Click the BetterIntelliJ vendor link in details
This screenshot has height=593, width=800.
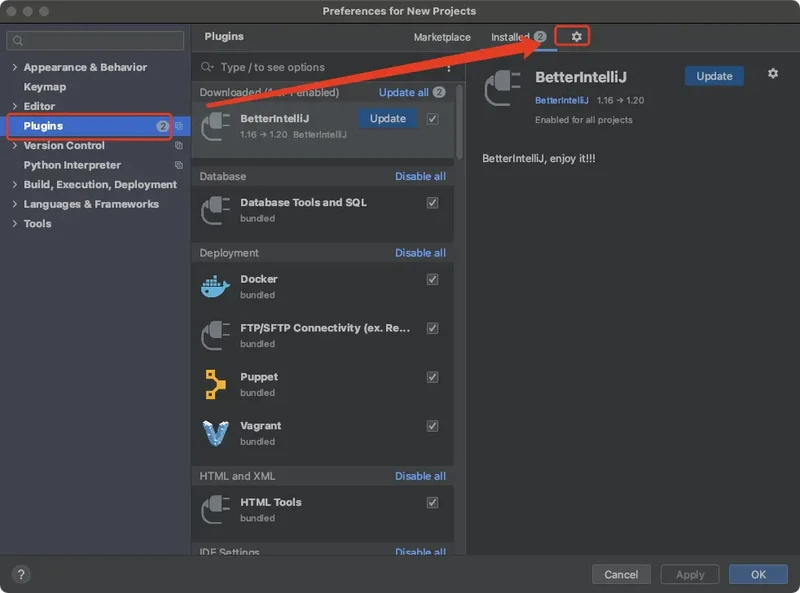[561, 101]
